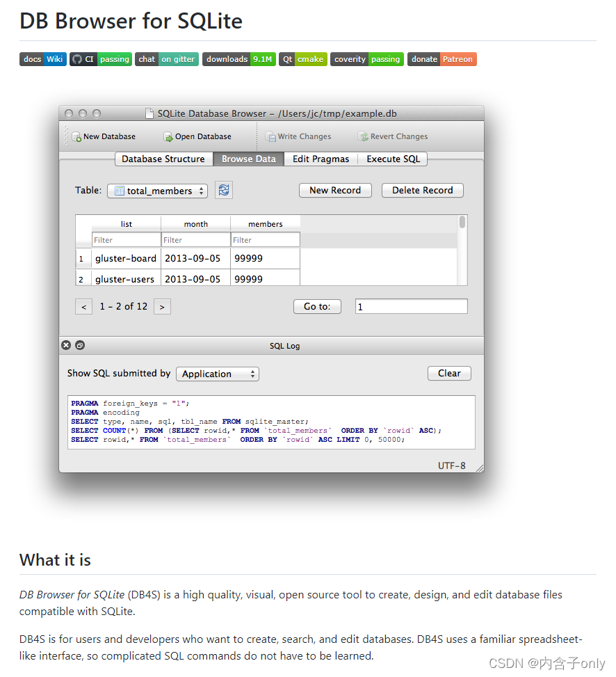Click the Delete Record button

(x=422, y=189)
